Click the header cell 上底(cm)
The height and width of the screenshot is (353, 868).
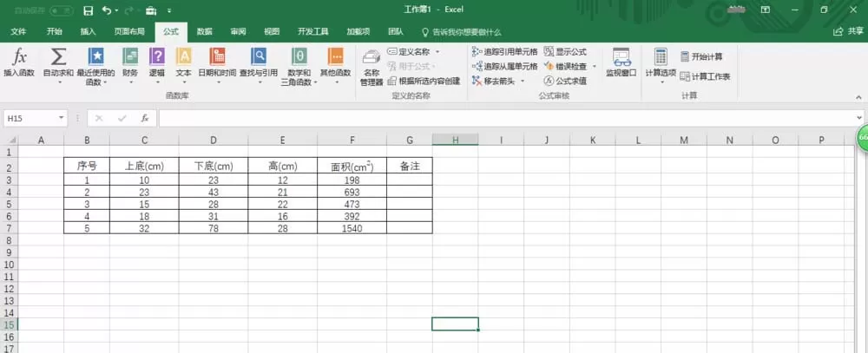coord(144,166)
